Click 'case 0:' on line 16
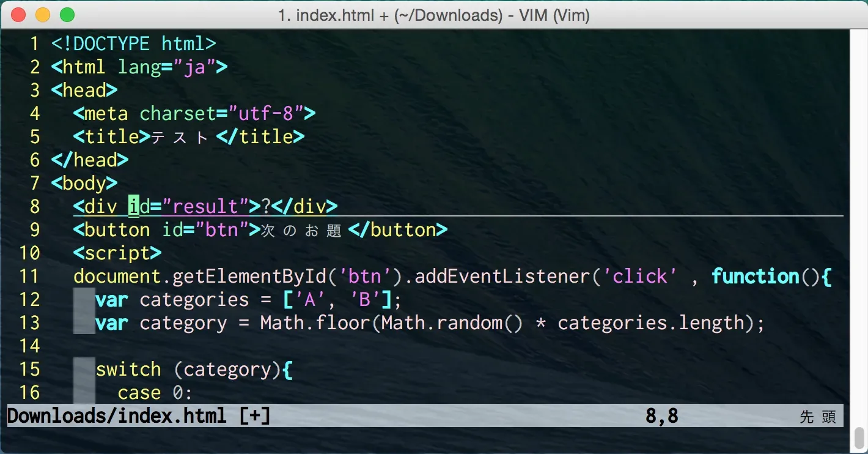Viewport: 868px width, 454px height. click(x=156, y=393)
